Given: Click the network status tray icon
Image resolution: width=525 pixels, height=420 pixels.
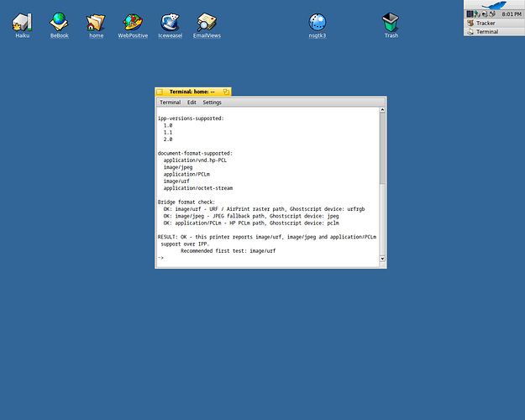Looking at the screenshot, I should (477, 14).
